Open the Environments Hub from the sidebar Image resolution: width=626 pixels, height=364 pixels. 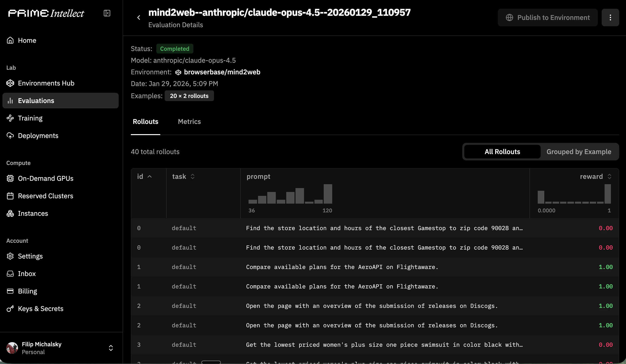(x=46, y=83)
